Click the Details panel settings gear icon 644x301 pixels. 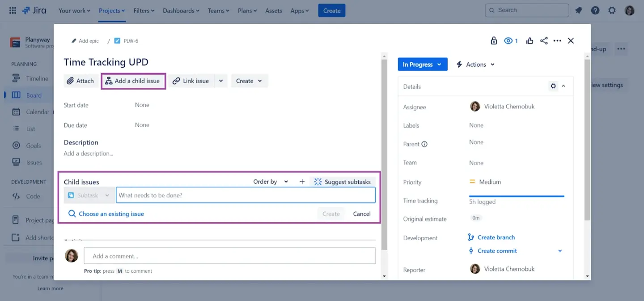point(553,86)
